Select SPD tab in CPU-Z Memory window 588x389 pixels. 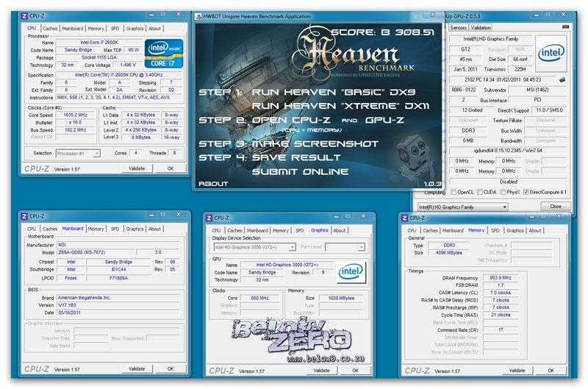tap(495, 231)
